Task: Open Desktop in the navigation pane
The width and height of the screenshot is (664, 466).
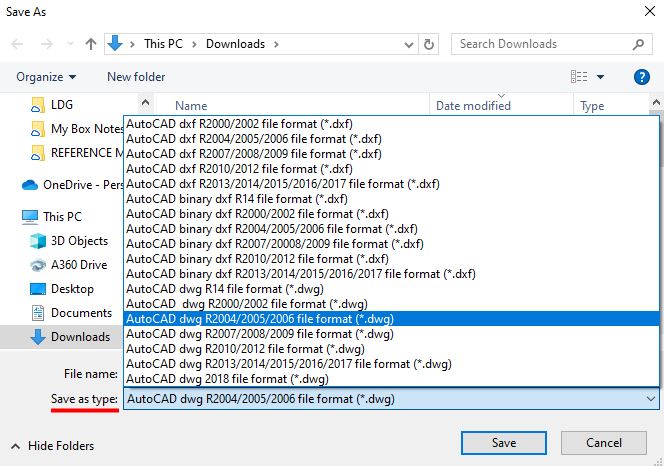Action: tap(62, 289)
